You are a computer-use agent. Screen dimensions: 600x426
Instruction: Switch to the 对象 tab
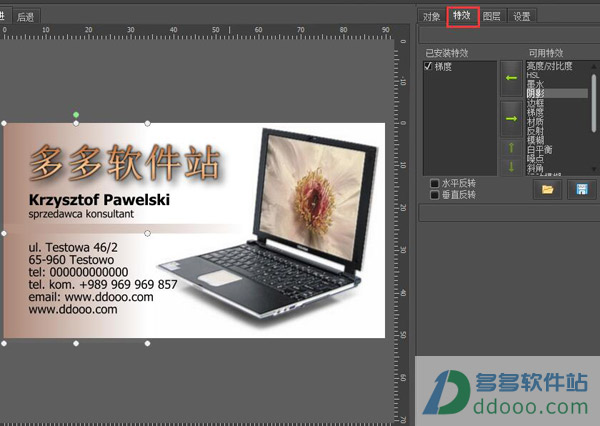pos(432,16)
